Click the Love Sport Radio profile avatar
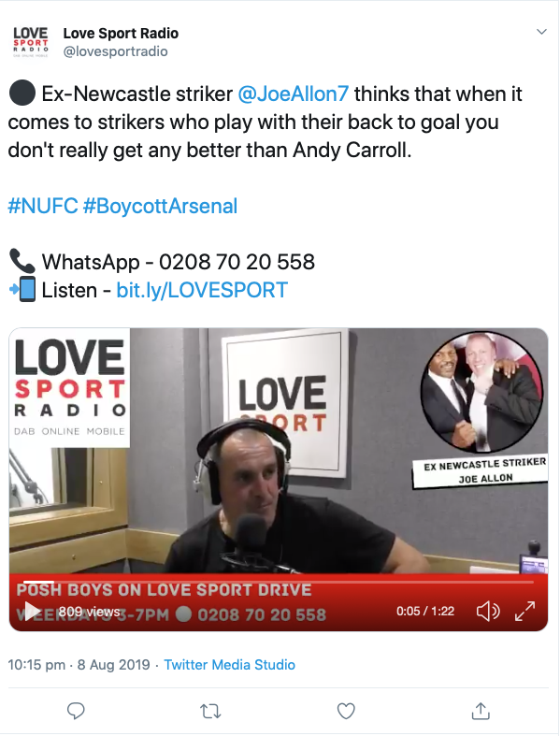Viewport: 560px width, 736px height. click(31, 42)
